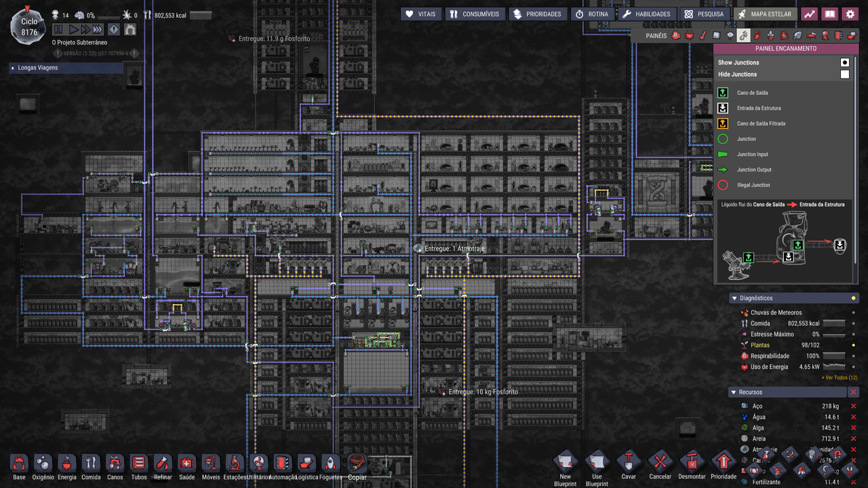Select the Automation overlay icon
The height and width of the screenshot is (488, 868).
(x=838, y=35)
